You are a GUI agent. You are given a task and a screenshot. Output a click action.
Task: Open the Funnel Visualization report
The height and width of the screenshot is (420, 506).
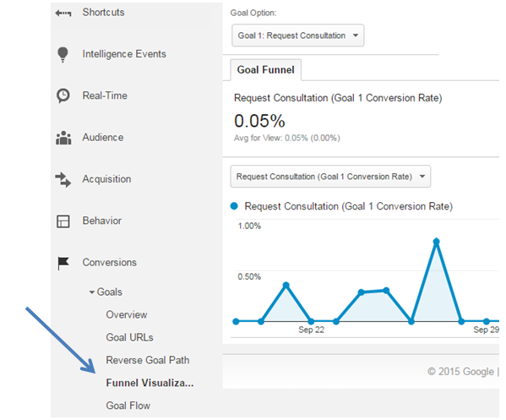[150, 383]
